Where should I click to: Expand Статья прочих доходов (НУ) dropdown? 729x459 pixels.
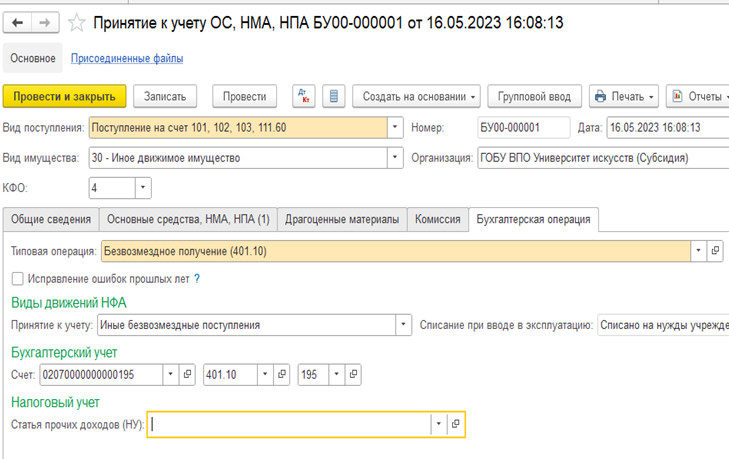pyautogui.click(x=438, y=424)
